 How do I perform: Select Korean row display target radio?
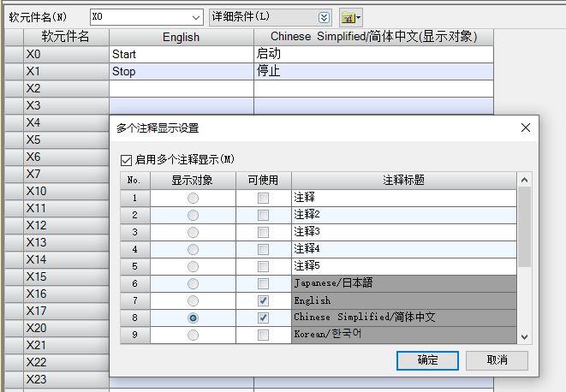193,335
